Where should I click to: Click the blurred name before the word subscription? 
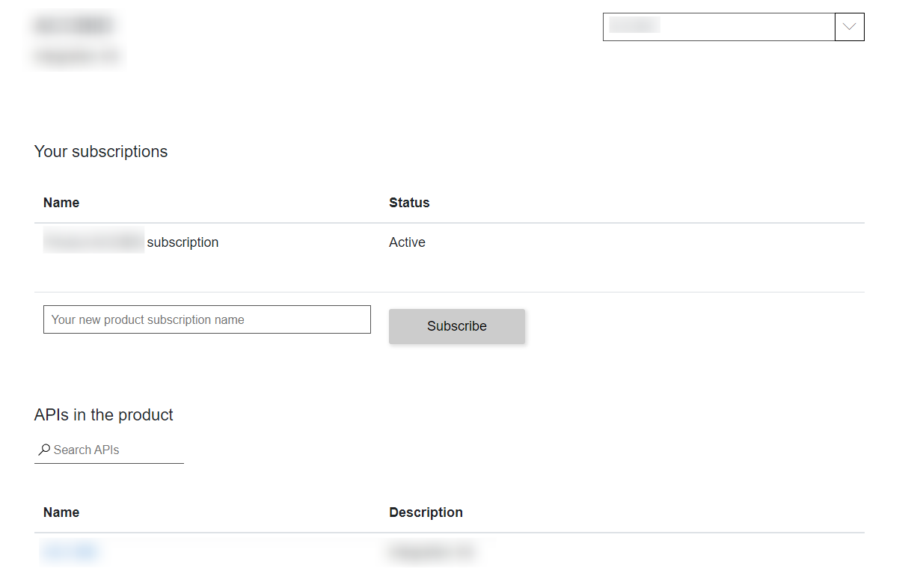click(93, 242)
